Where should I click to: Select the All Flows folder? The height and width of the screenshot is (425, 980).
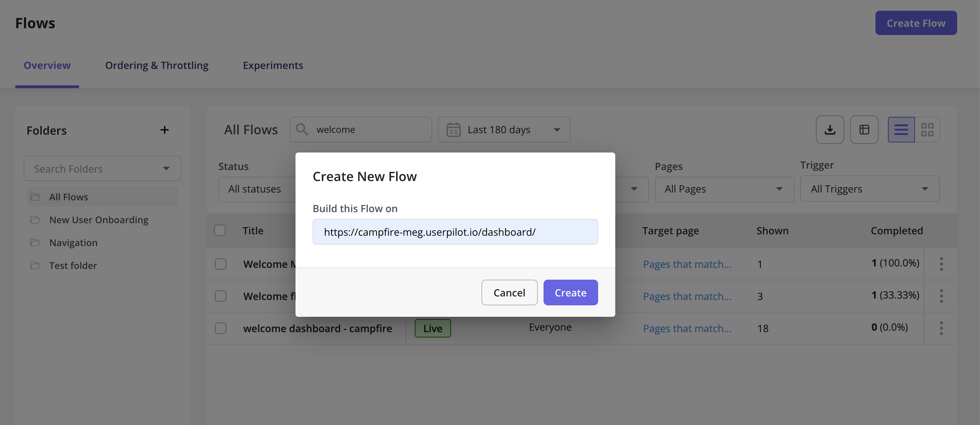[102, 197]
